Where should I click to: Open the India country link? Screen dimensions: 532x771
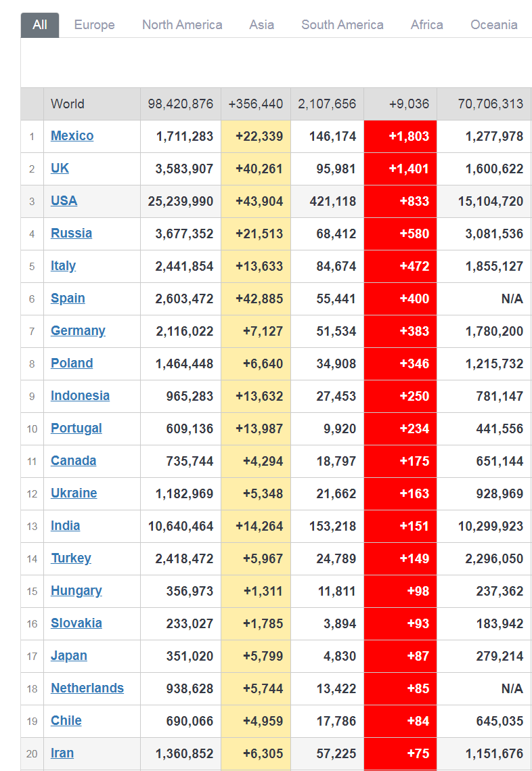(65, 526)
